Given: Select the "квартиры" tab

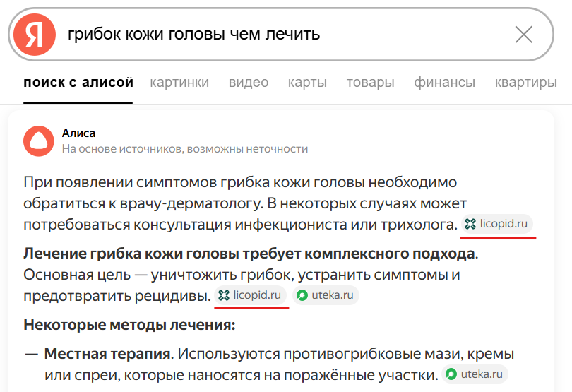Looking at the screenshot, I should tap(526, 83).
